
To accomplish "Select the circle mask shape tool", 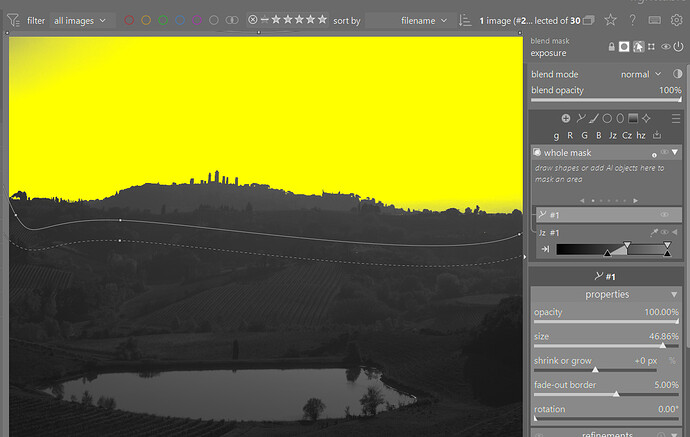I will [x=607, y=118].
